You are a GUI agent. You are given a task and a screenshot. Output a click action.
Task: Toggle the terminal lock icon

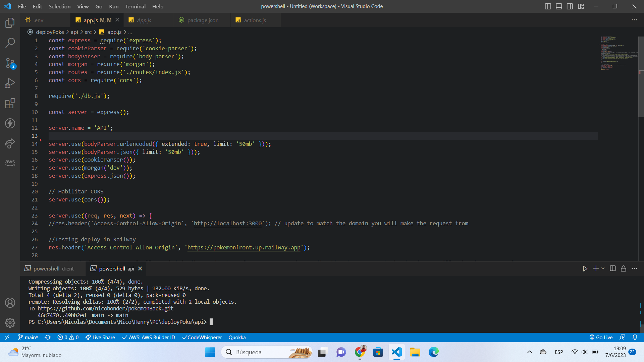(x=624, y=268)
